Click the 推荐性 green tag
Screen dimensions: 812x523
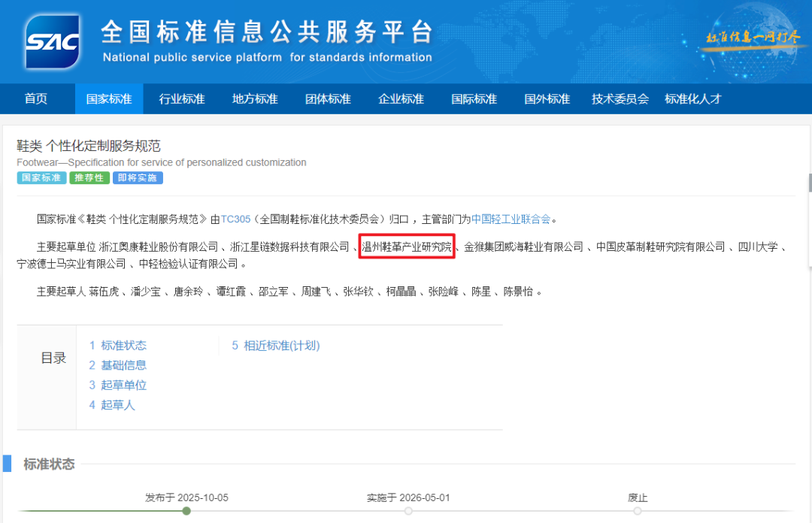click(89, 178)
